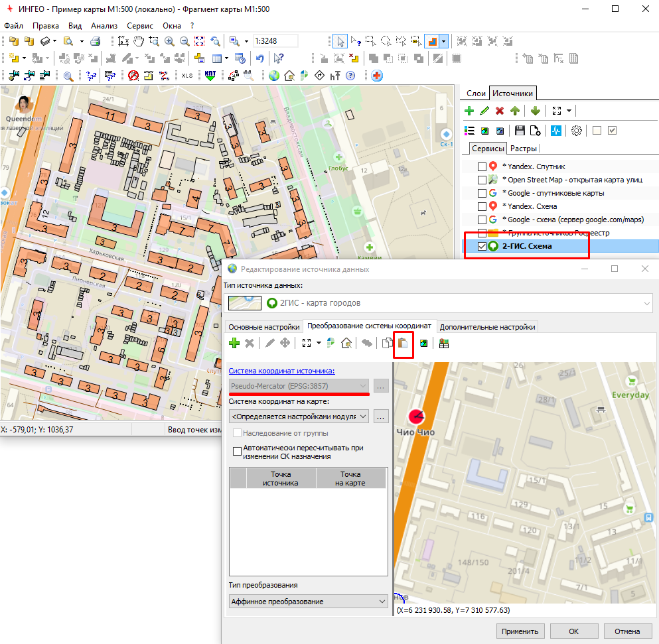Screen dimensions: 659x644
Task: Click the '...' button beside map coordinate system
Action: tap(381, 417)
